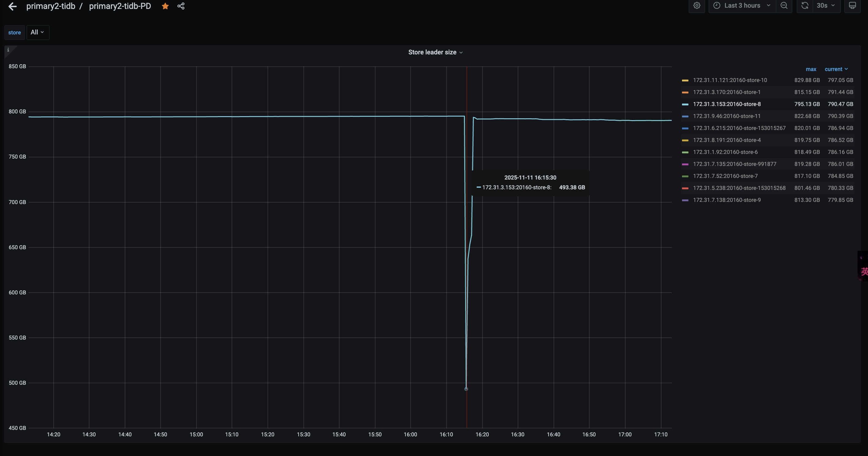The image size is (868, 456).
Task: Click the back arrow icon
Action: coord(13,6)
